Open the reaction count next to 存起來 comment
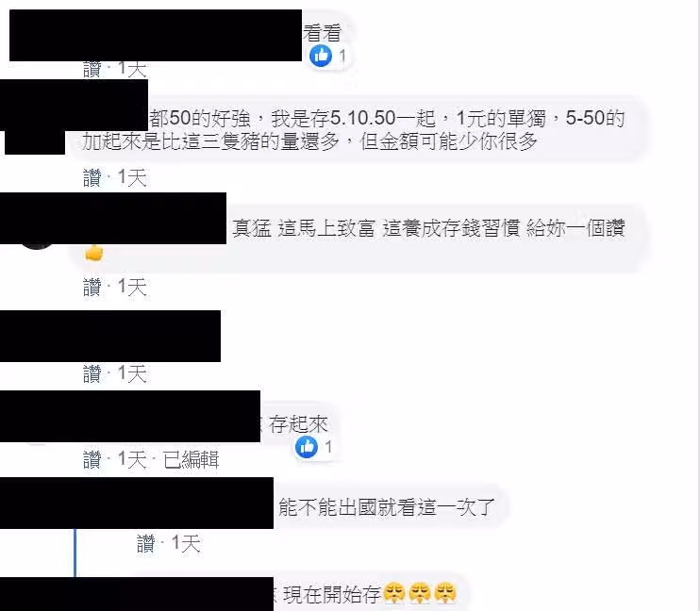Viewport: 700px width, 611px height. [328, 447]
